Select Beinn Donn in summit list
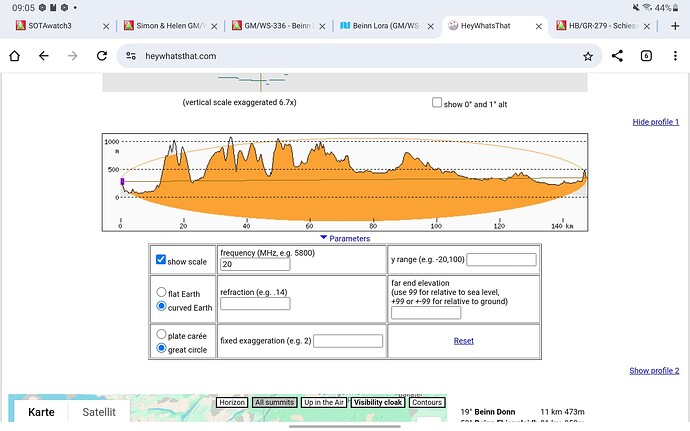 (495, 412)
